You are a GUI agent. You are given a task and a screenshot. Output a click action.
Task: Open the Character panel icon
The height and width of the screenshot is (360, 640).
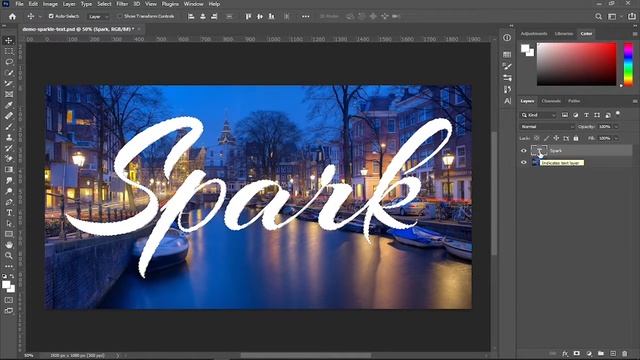click(507, 101)
